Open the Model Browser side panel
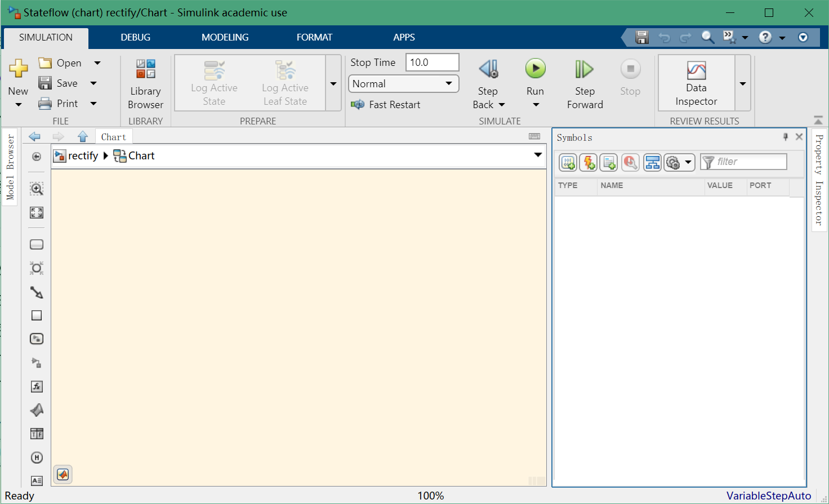Screen dimensions: 829x504 (x=10, y=167)
